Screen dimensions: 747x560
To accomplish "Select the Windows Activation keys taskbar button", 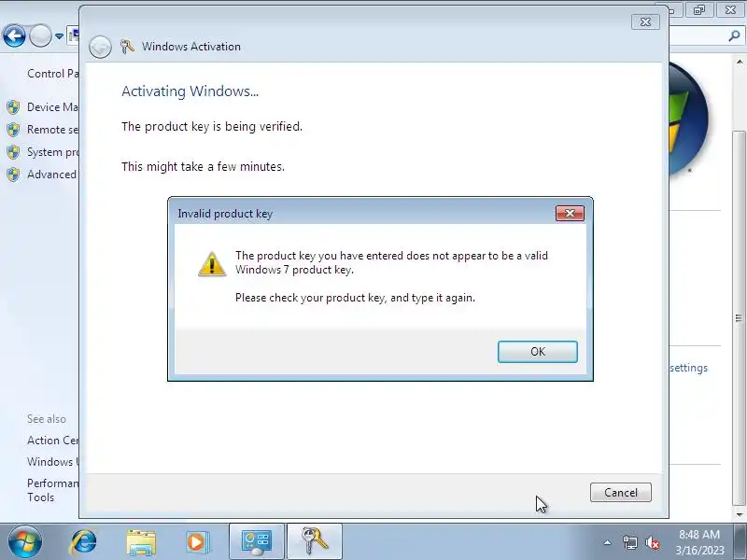I will pos(315,542).
